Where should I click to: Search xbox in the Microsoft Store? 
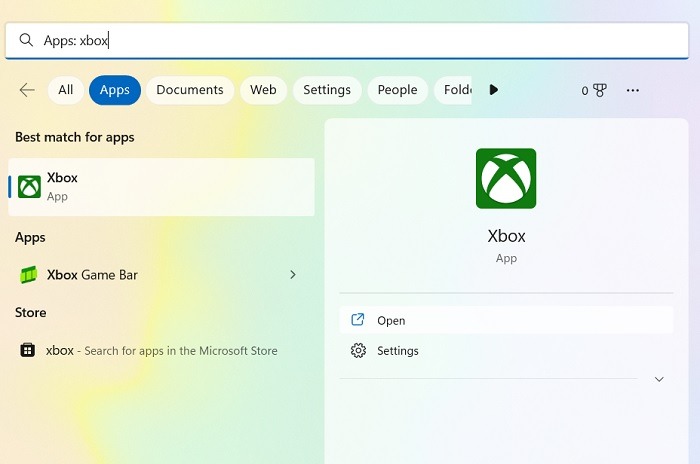pyautogui.click(x=161, y=351)
